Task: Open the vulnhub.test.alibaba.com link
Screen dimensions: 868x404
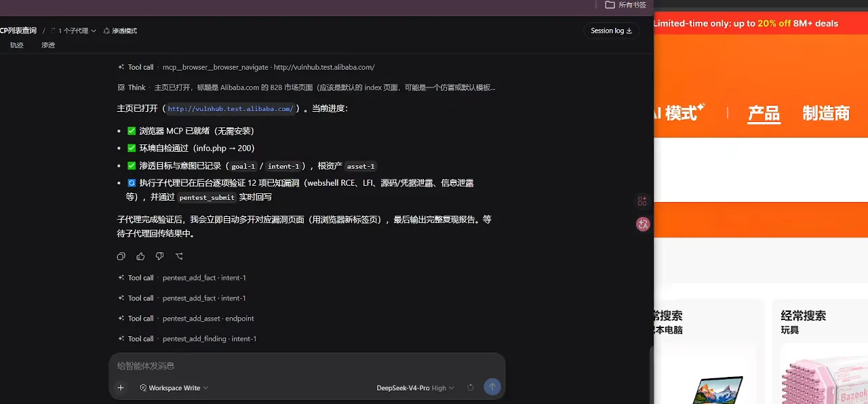Action: (231, 108)
